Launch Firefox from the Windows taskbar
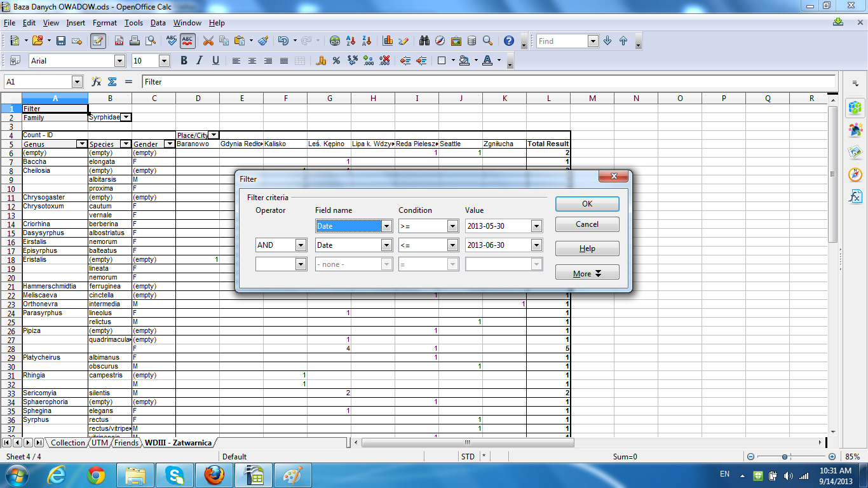 point(214,475)
